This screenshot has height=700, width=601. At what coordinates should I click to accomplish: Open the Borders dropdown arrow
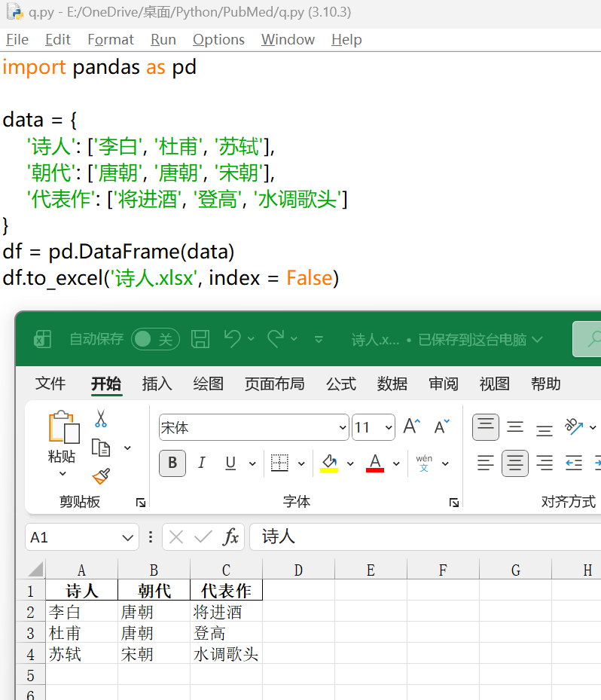[301, 463]
